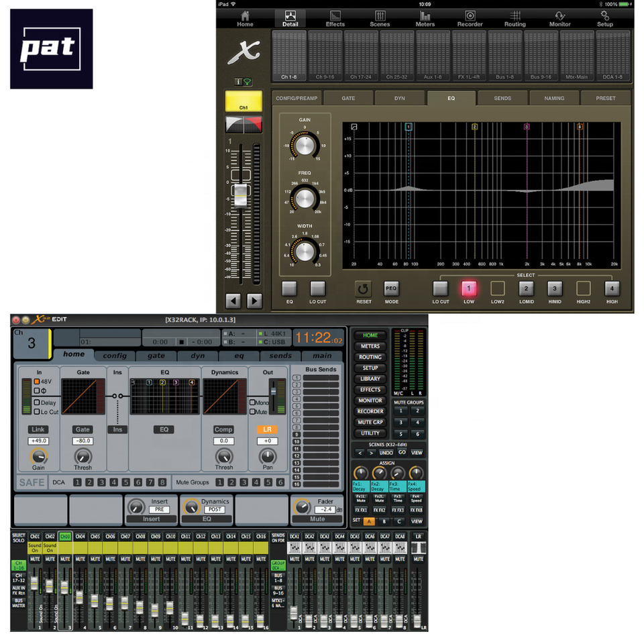Click the Gain value field +49.0
Image resolution: width=644 pixels, height=644 pixels.
[38, 441]
